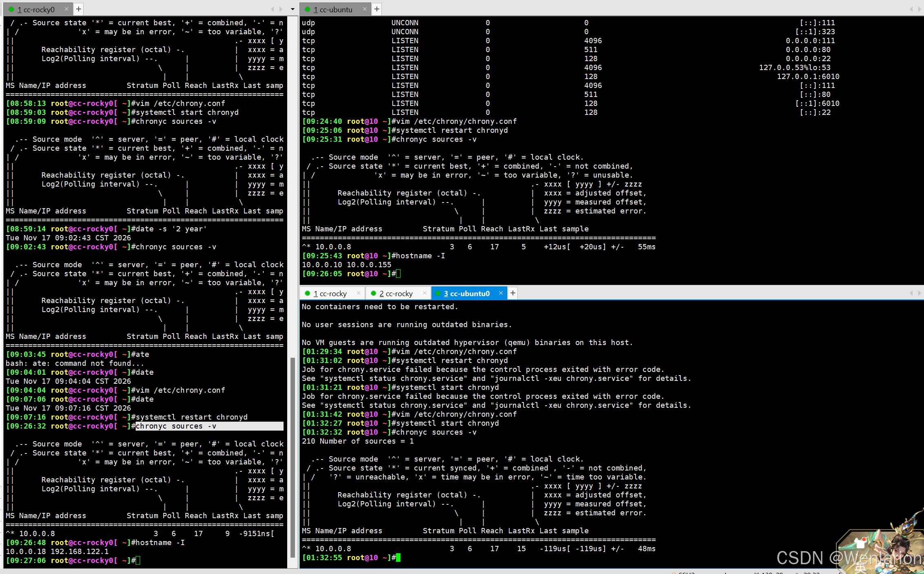Add new tab next to cc-ubuntu
Image resolution: width=924 pixels, height=574 pixels.
point(377,9)
